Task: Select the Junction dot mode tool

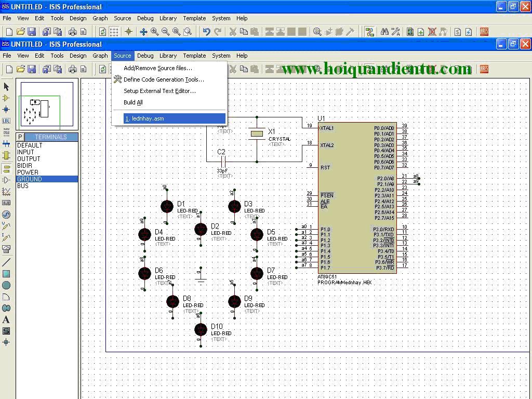Action: point(6,109)
